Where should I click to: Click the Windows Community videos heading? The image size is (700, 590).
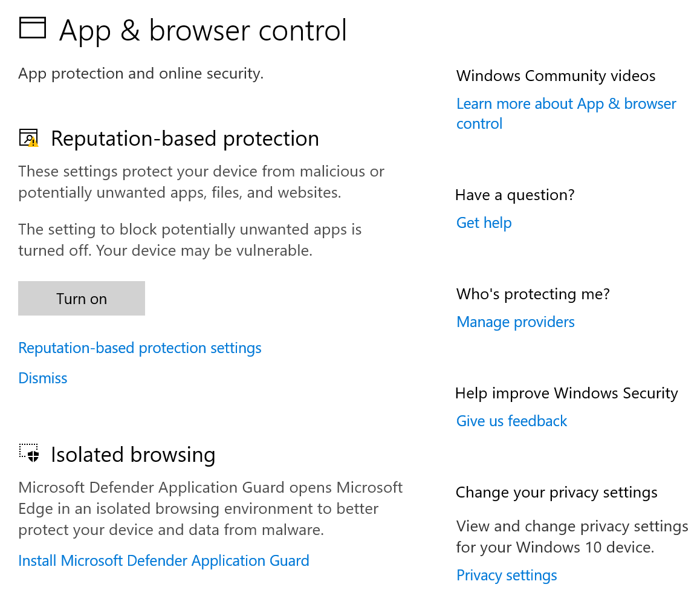(556, 76)
